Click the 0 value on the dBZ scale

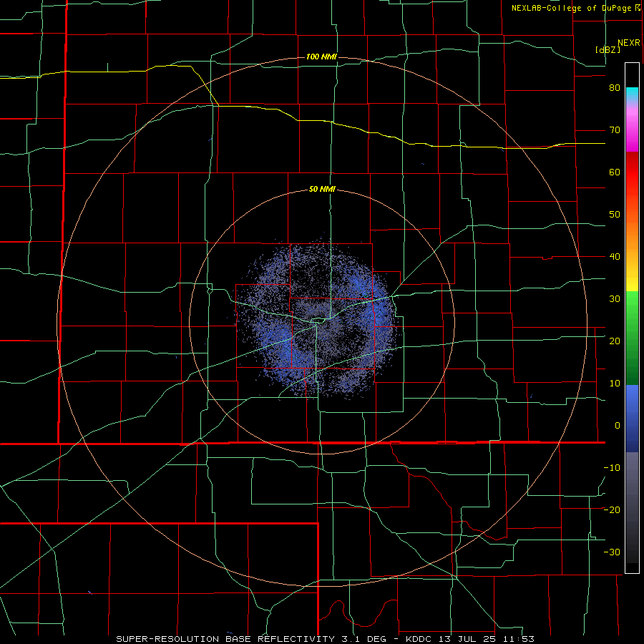(x=618, y=426)
